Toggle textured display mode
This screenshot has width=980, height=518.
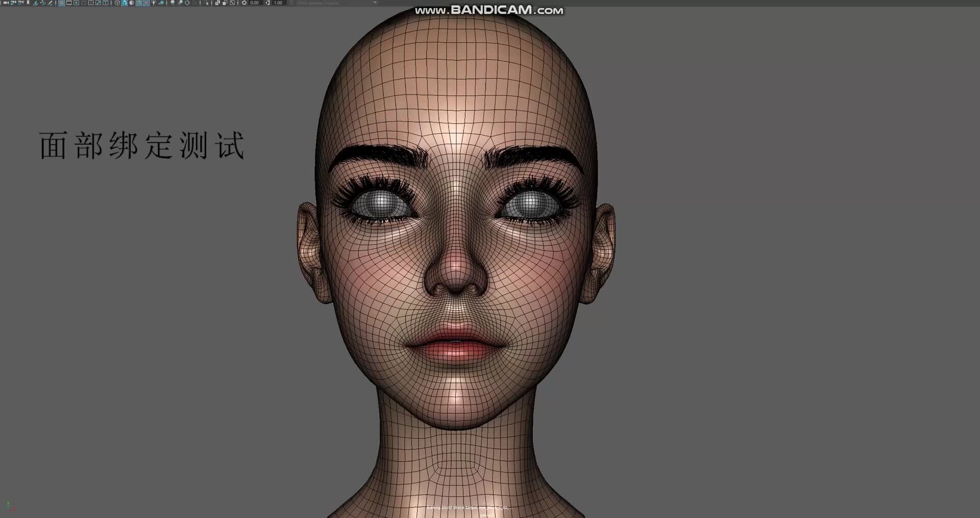tap(145, 3)
